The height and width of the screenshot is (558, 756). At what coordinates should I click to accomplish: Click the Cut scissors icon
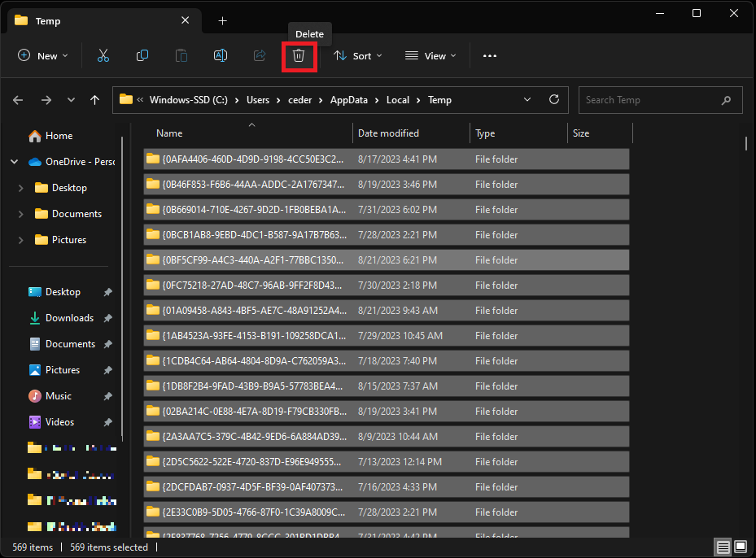103,56
